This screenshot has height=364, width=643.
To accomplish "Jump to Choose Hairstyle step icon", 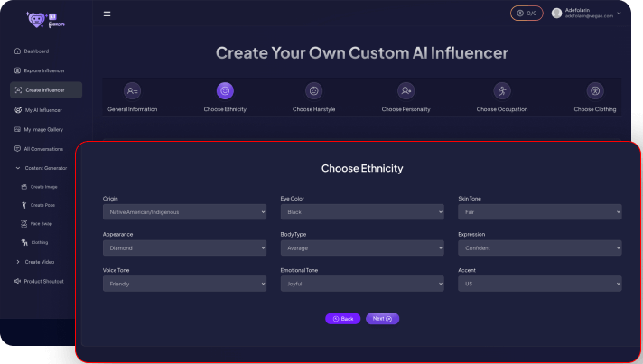I will 313,91.
